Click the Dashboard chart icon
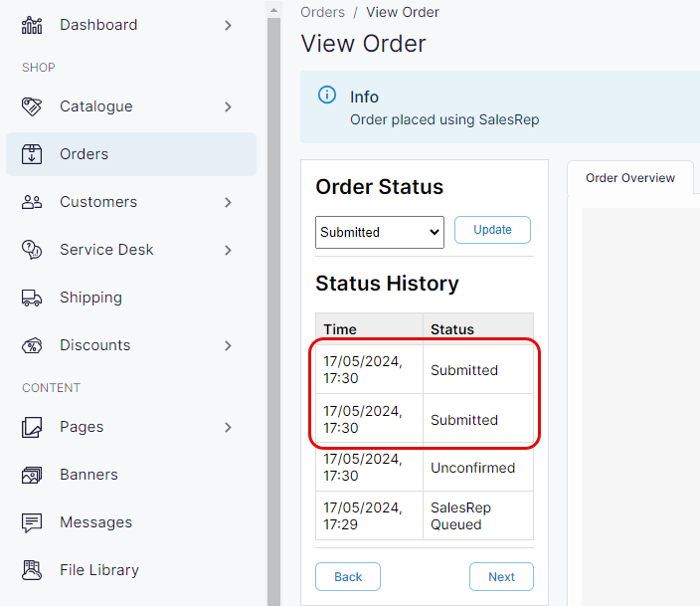This screenshot has width=700, height=606. click(32, 25)
